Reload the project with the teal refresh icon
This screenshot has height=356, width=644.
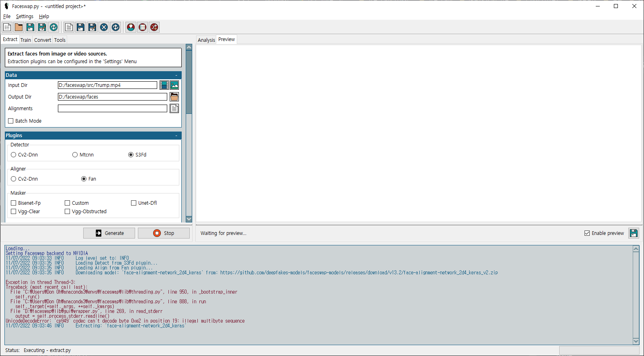53,27
